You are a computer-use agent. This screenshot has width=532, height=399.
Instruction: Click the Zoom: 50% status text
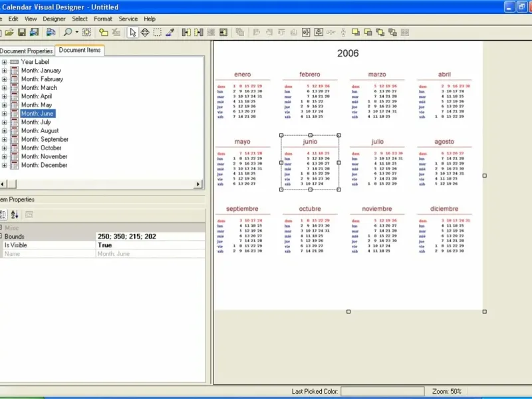click(x=446, y=391)
